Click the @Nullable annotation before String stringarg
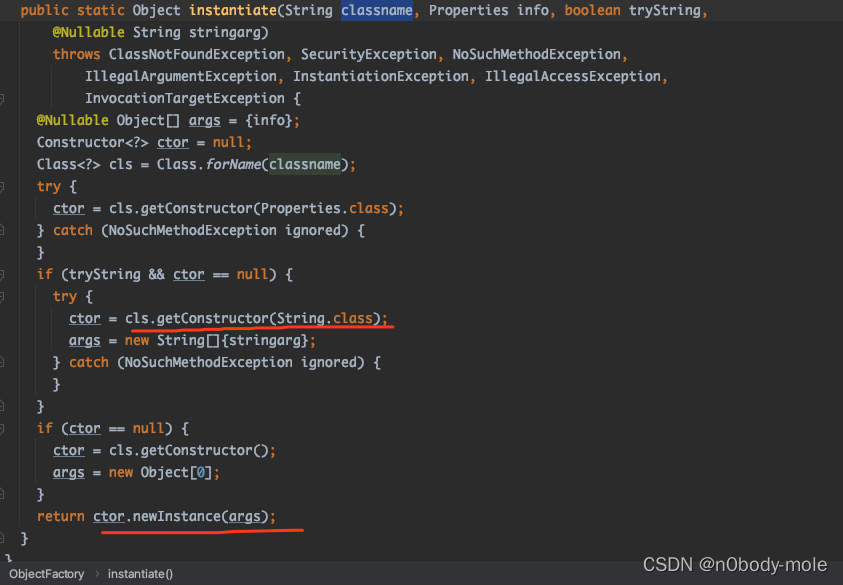 coord(89,32)
